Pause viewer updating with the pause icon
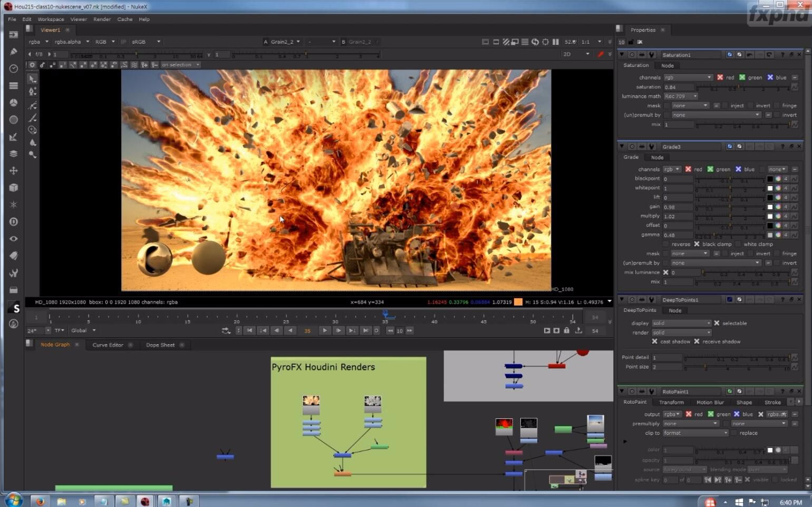 tap(555, 42)
